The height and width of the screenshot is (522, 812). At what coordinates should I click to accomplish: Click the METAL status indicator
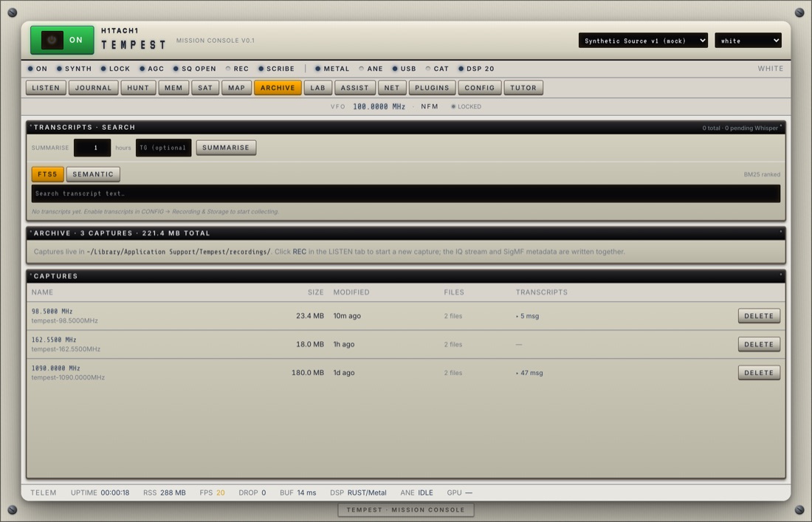(332, 69)
